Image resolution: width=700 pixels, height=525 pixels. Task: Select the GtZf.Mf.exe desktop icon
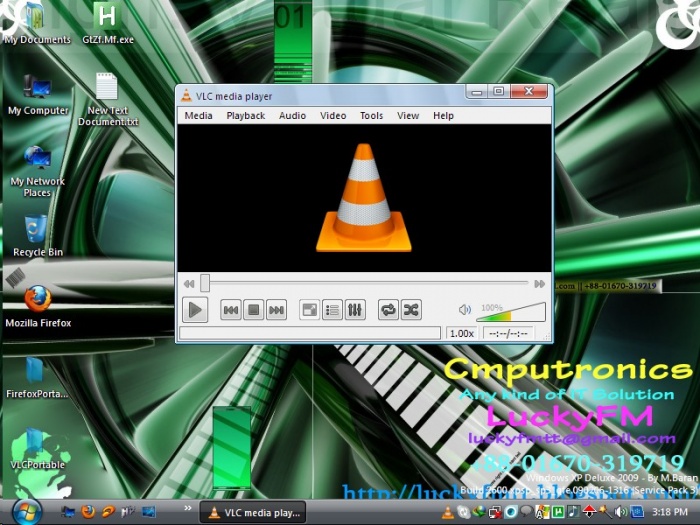pyautogui.click(x=108, y=24)
